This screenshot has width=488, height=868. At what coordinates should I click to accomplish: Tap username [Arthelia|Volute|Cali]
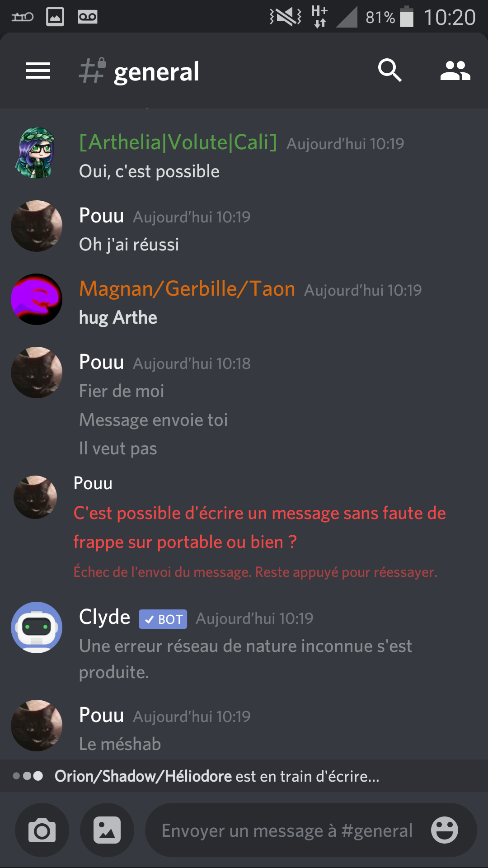(178, 142)
